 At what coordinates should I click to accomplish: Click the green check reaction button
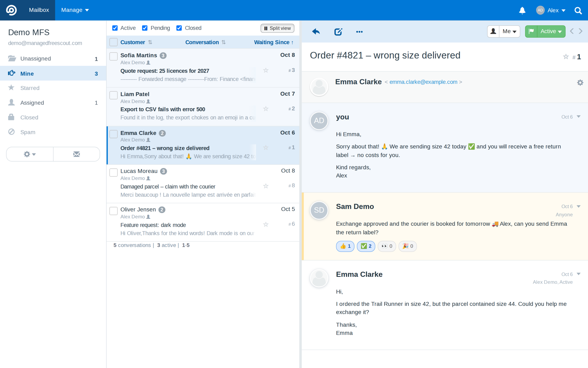point(366,246)
